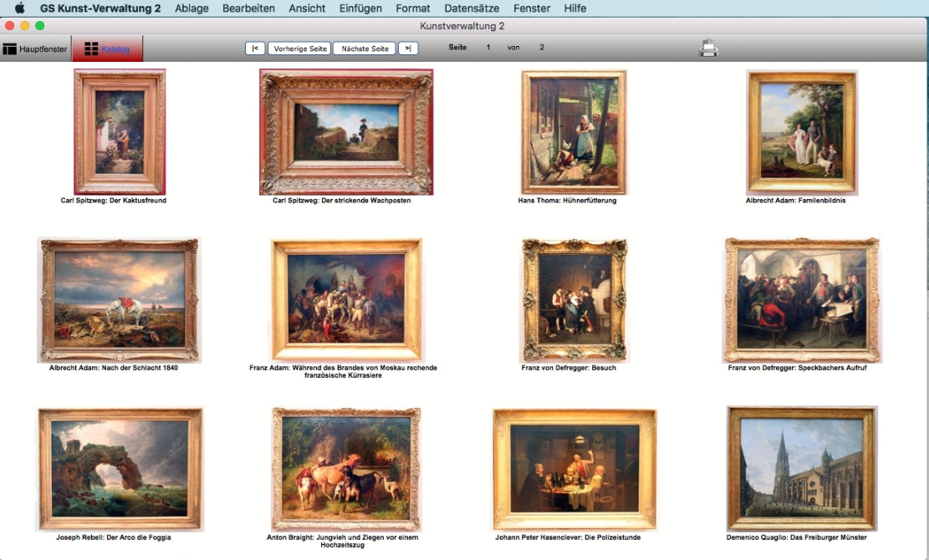Click the Vorherige Seite button
This screenshot has height=560, width=929.
pos(299,48)
